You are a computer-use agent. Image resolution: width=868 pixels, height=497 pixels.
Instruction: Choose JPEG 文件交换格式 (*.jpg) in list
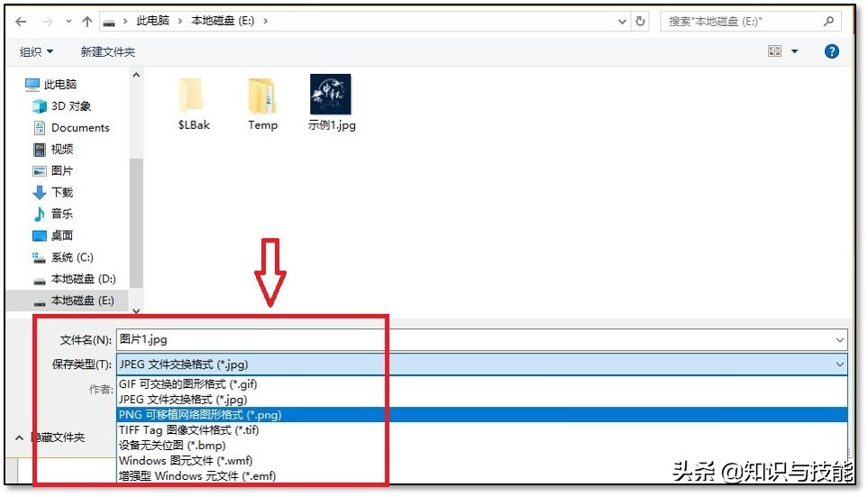pyautogui.click(x=481, y=400)
